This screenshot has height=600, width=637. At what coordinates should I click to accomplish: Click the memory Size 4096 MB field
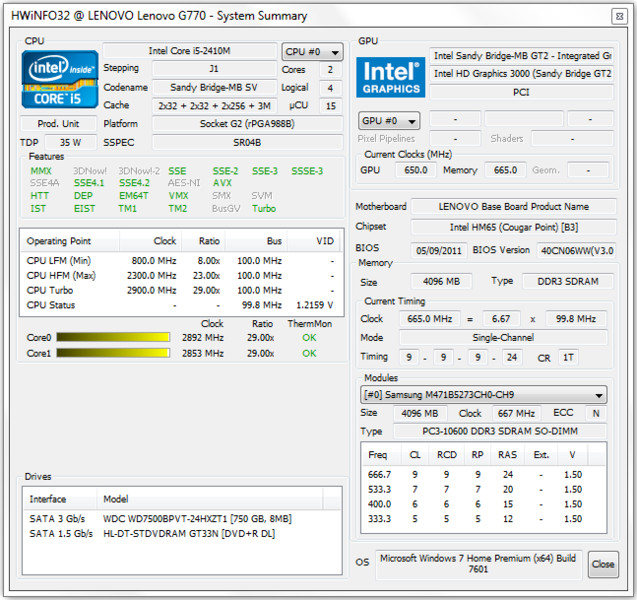442,281
